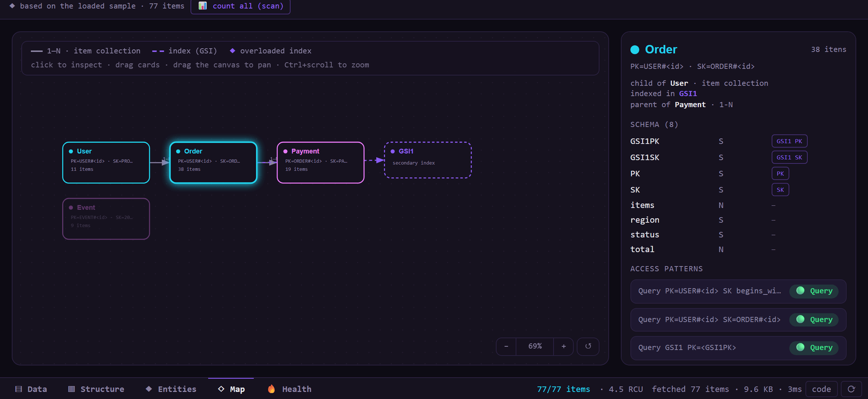Screen dimensions: 868x399
Task: Run the Query SK=ORDER#<id> pattern
Action: pyautogui.click(x=814, y=319)
